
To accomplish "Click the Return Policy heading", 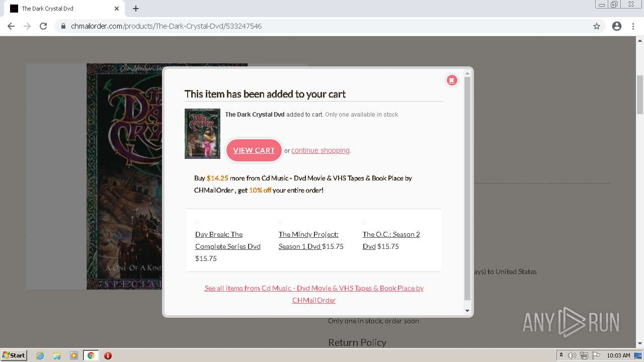I will pos(357,342).
